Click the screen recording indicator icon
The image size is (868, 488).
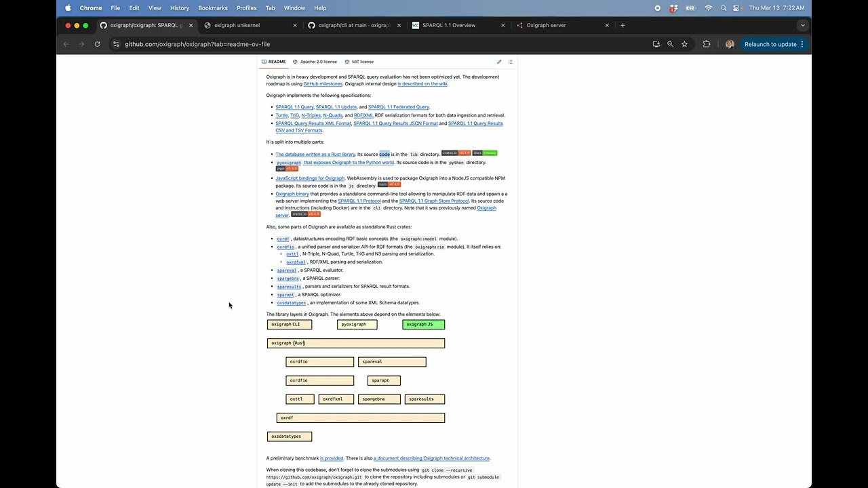point(657,8)
